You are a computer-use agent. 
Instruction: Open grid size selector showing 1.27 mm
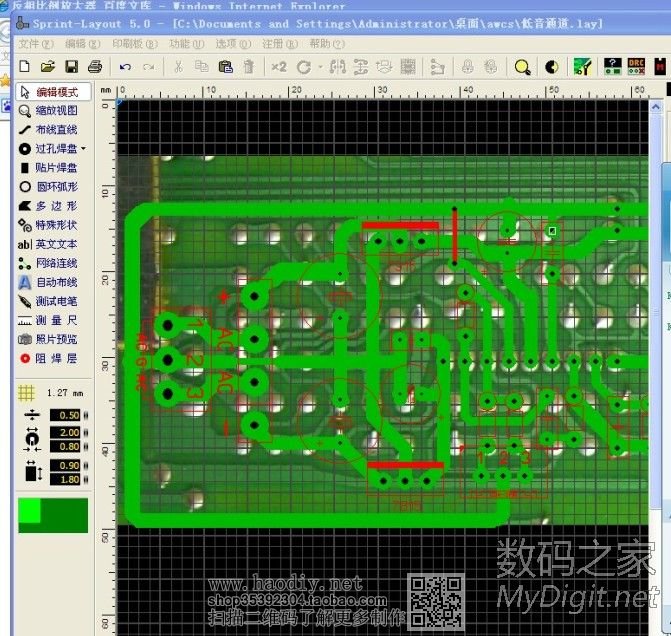[x=55, y=393]
